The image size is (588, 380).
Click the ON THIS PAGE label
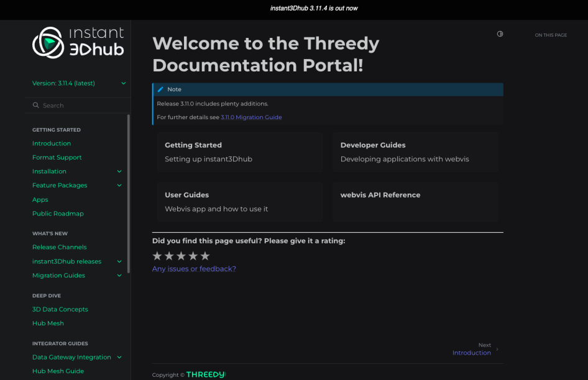(551, 35)
